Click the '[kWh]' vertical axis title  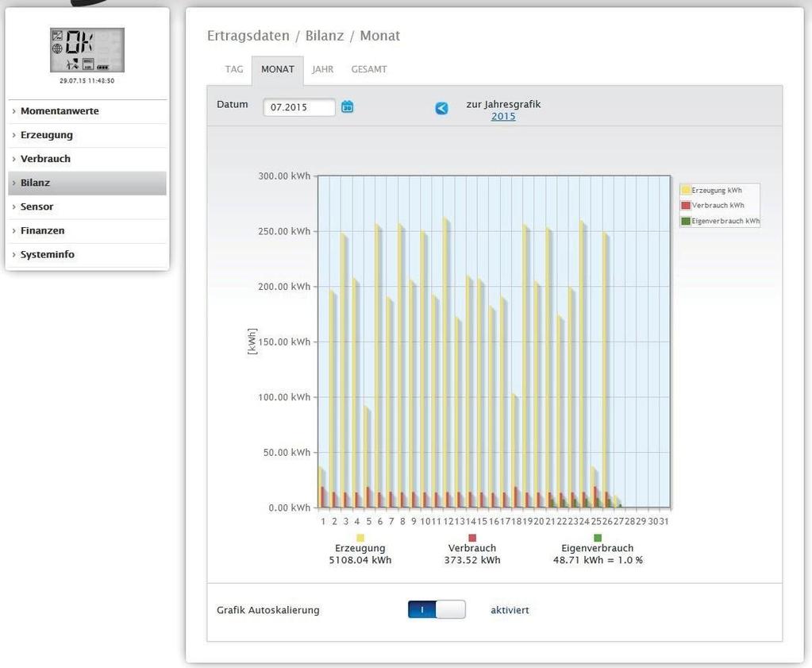pyautogui.click(x=252, y=342)
